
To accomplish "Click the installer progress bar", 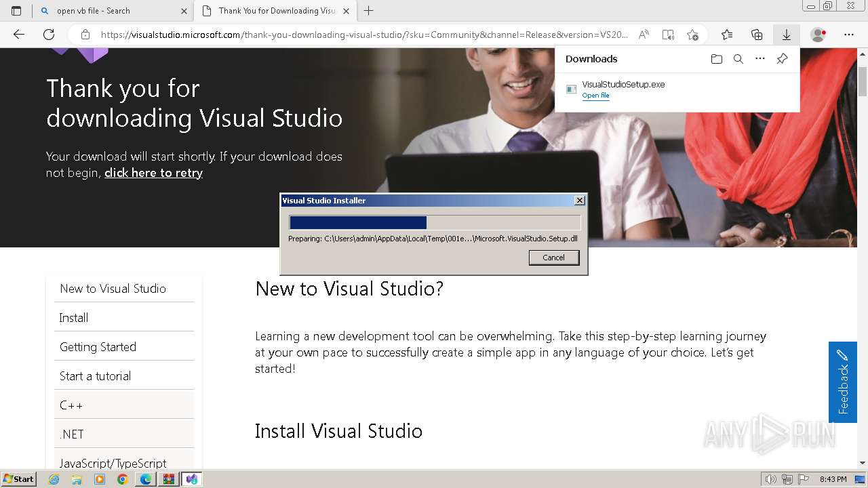I will (x=435, y=223).
